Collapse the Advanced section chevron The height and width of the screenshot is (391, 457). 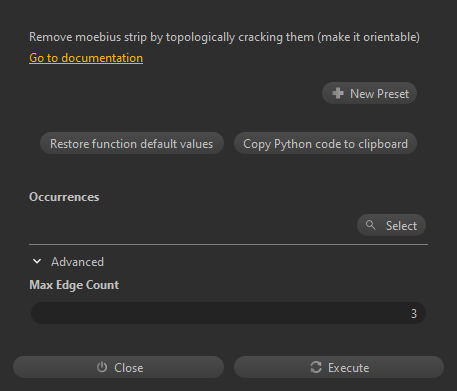(37, 262)
